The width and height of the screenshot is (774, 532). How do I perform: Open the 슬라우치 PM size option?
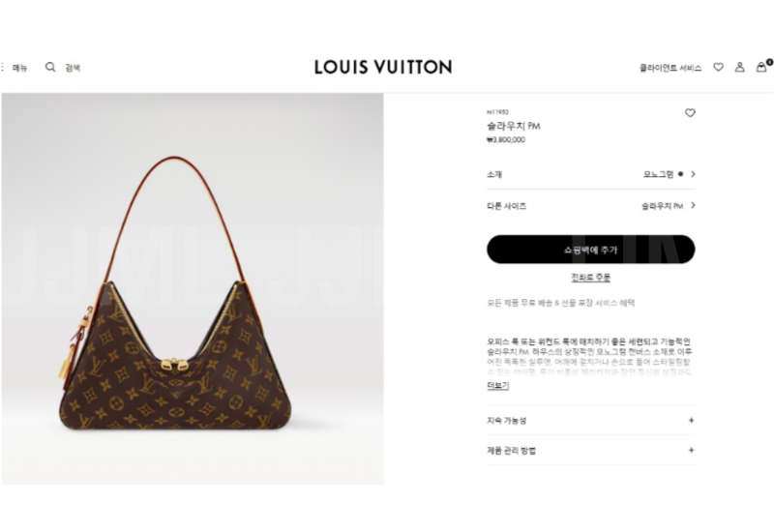tap(662, 206)
